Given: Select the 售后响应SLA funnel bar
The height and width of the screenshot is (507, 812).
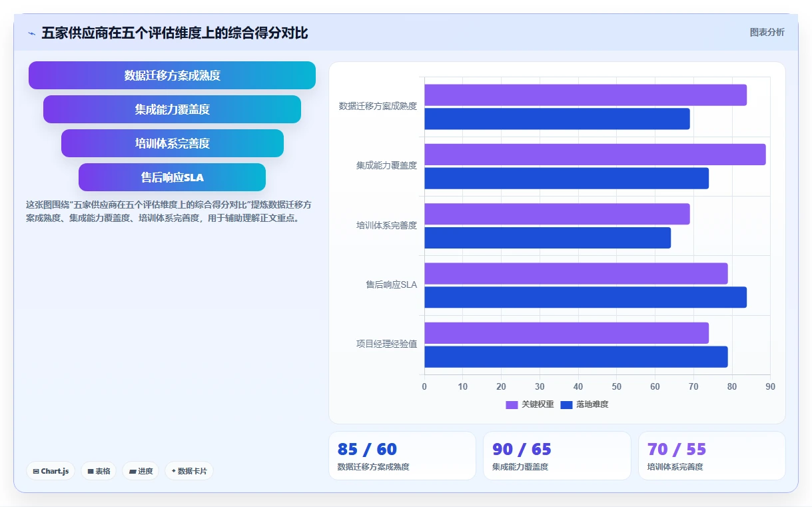Looking at the screenshot, I should [172, 177].
